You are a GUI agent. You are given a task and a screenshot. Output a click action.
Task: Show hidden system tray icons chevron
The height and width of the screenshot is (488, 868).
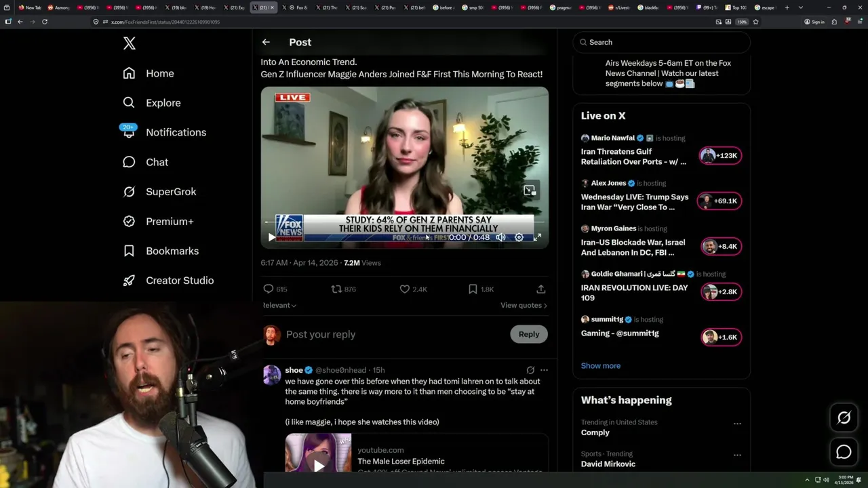click(807, 480)
